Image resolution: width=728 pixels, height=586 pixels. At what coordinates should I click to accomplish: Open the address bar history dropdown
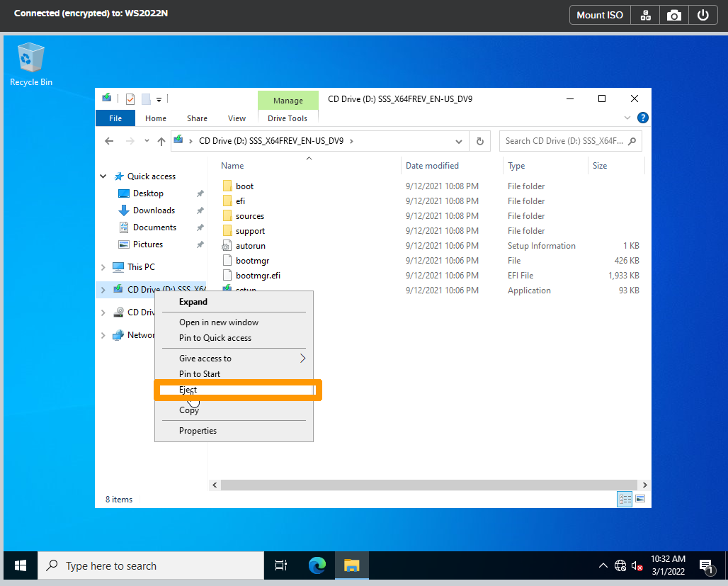point(458,141)
